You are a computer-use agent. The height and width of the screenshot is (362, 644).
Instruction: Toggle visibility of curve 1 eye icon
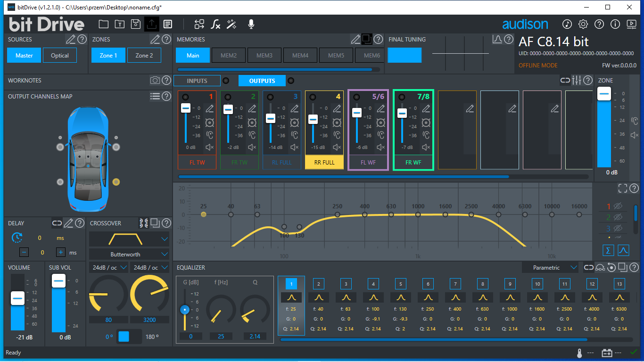[x=618, y=206]
